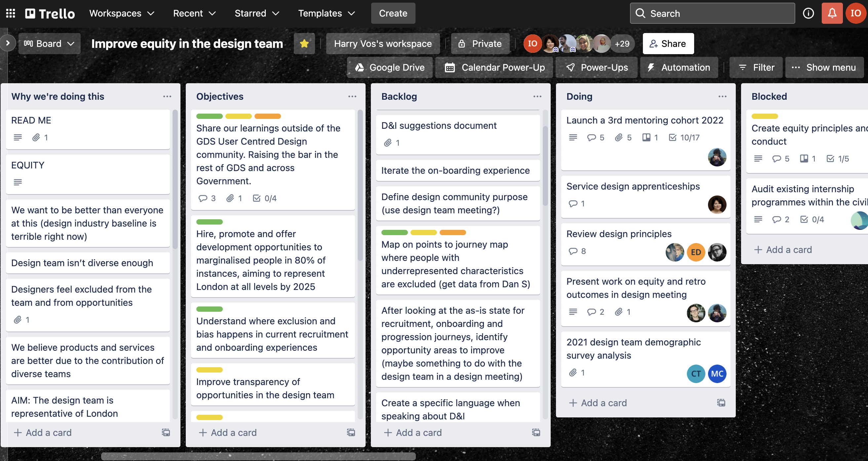Select the Board view toggle
The width and height of the screenshot is (868, 461).
[x=49, y=43]
